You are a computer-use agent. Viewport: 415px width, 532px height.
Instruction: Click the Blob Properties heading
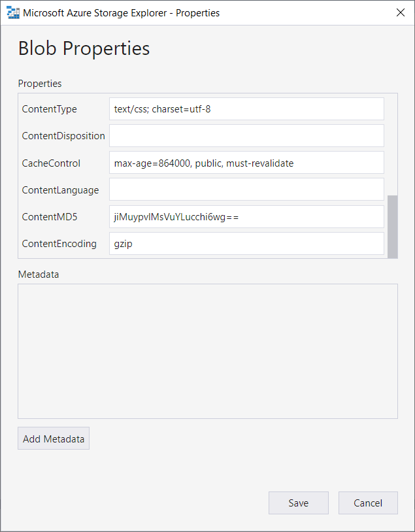click(84, 48)
